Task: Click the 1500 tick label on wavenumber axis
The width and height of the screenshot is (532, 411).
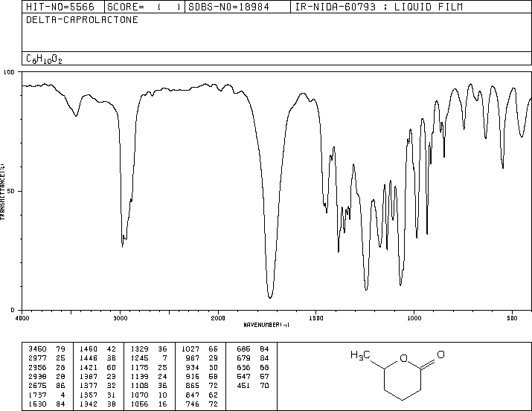Action: click(316, 318)
